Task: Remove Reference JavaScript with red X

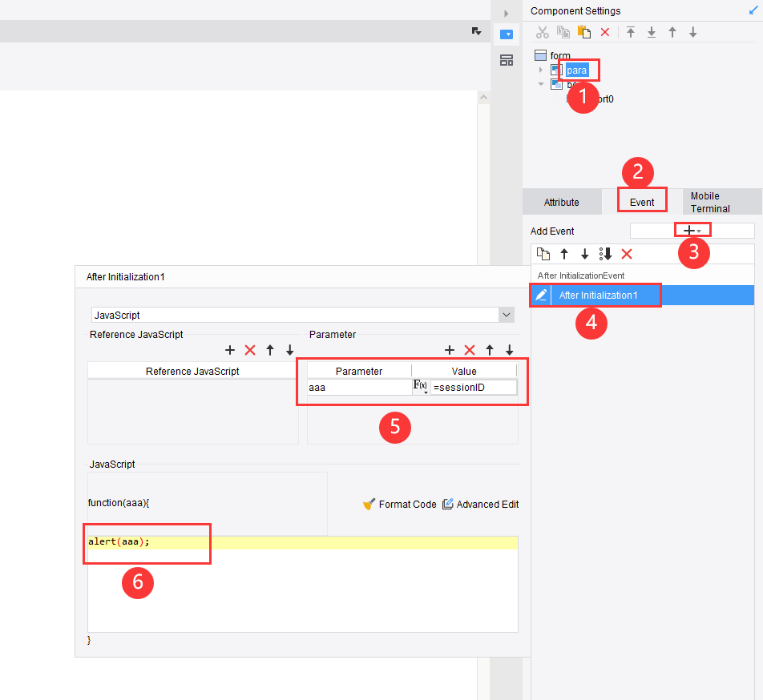Action: pyautogui.click(x=250, y=350)
